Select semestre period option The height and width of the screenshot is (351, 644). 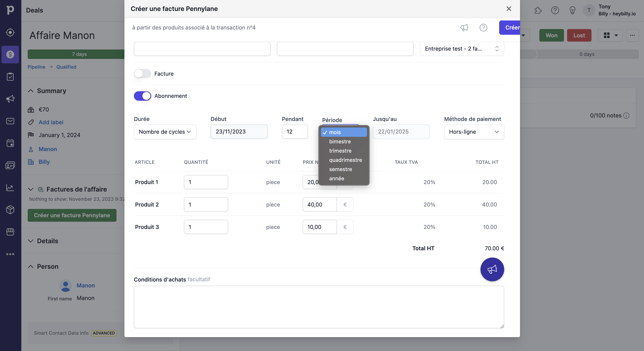(344, 169)
